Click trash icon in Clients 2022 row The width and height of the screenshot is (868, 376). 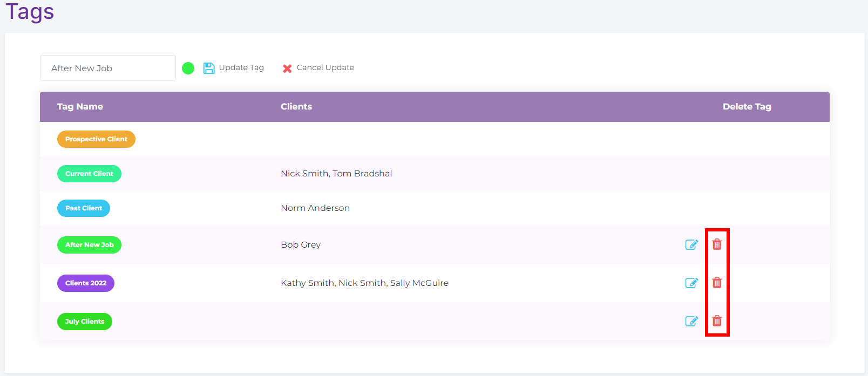click(x=717, y=283)
